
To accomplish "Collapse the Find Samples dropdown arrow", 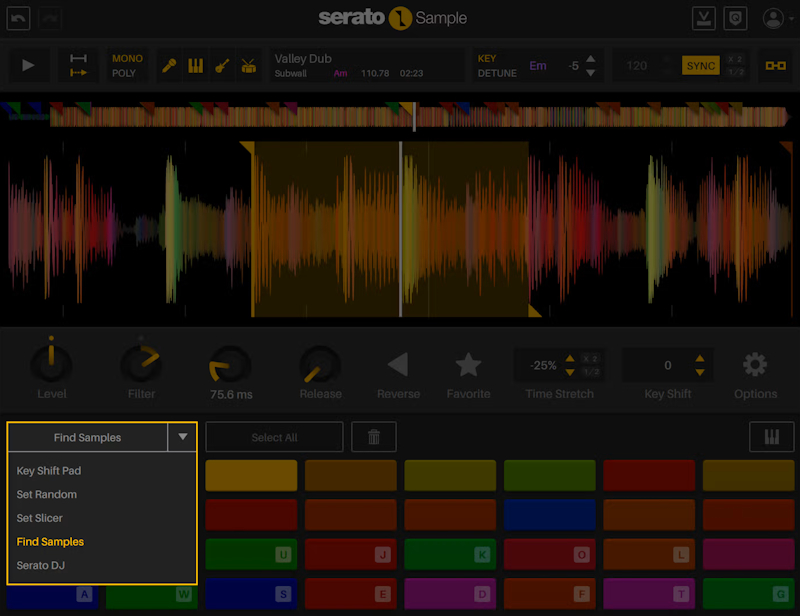I will (182, 437).
